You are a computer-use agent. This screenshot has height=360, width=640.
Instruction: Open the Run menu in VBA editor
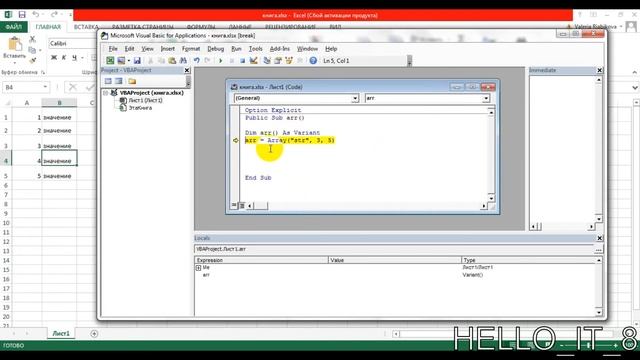236,49
